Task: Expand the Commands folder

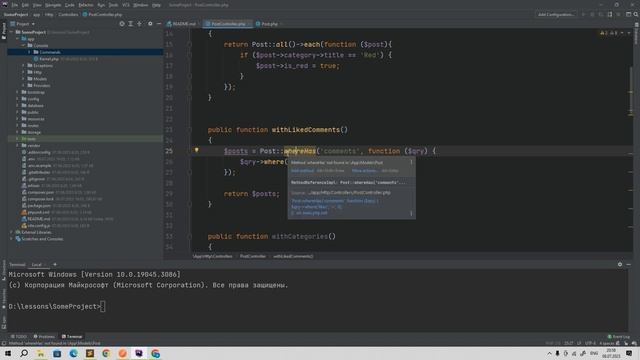Action: click(x=29, y=52)
